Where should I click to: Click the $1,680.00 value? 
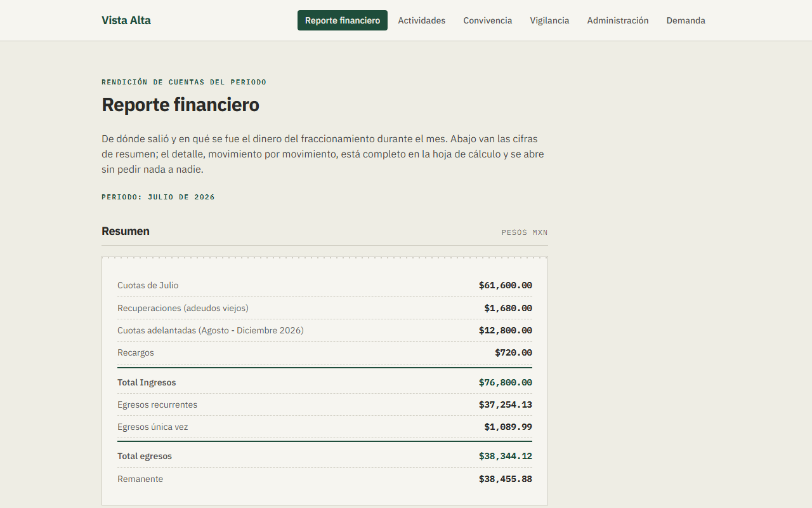pyautogui.click(x=508, y=308)
